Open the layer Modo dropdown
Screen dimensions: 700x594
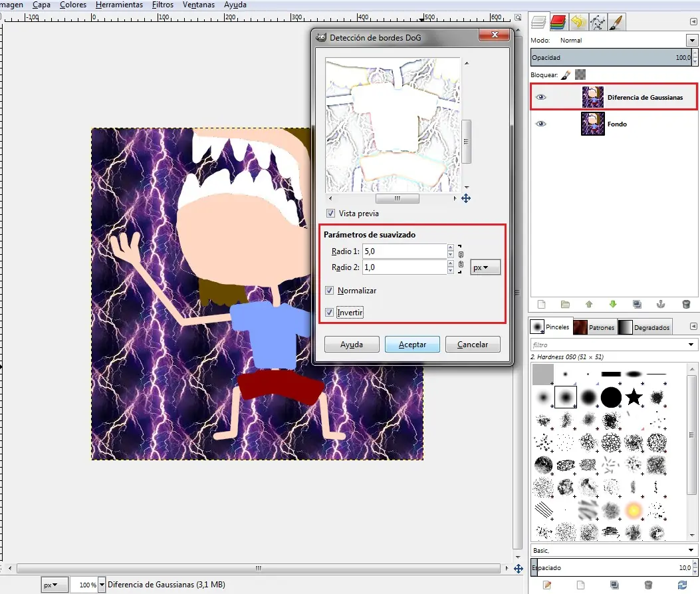click(x=692, y=40)
